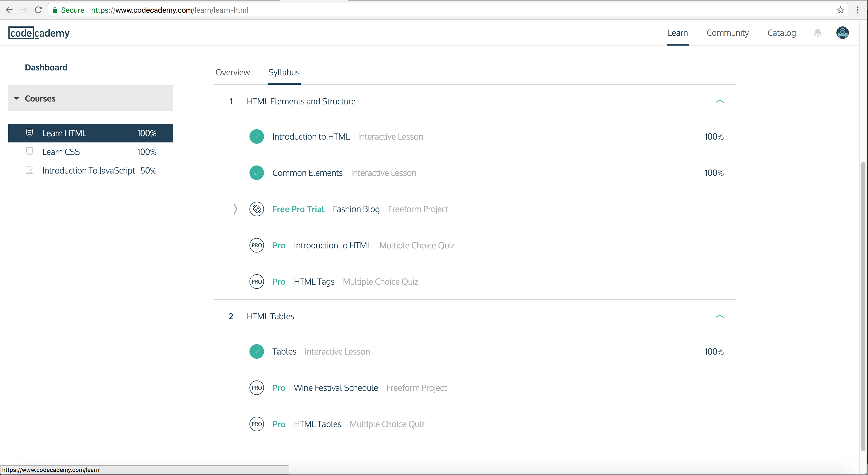Viewport: 868px width, 475px height.
Task: Open the Community navigation item
Action: tap(727, 33)
